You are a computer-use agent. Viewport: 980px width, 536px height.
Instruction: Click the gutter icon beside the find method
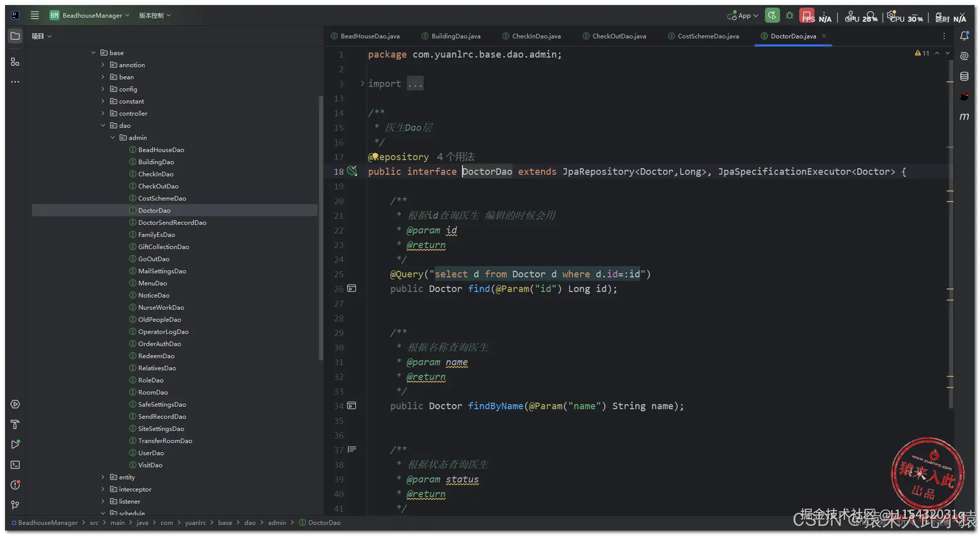click(x=352, y=288)
